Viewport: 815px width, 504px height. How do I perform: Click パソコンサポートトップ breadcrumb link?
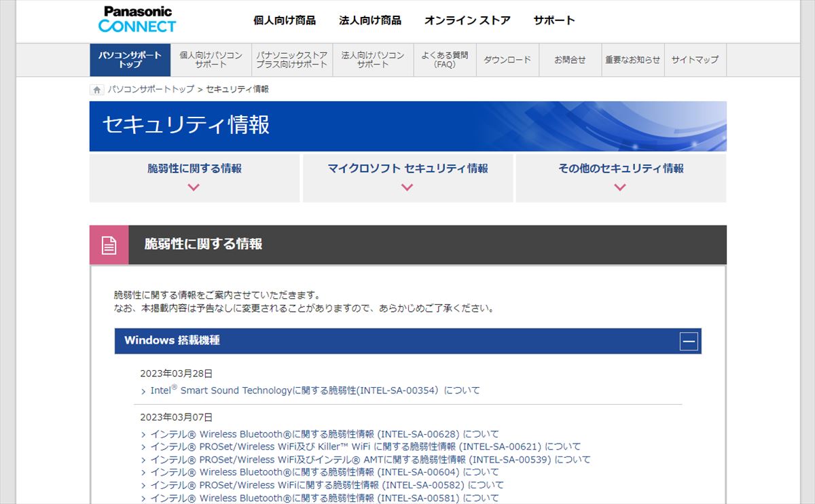[x=151, y=90]
